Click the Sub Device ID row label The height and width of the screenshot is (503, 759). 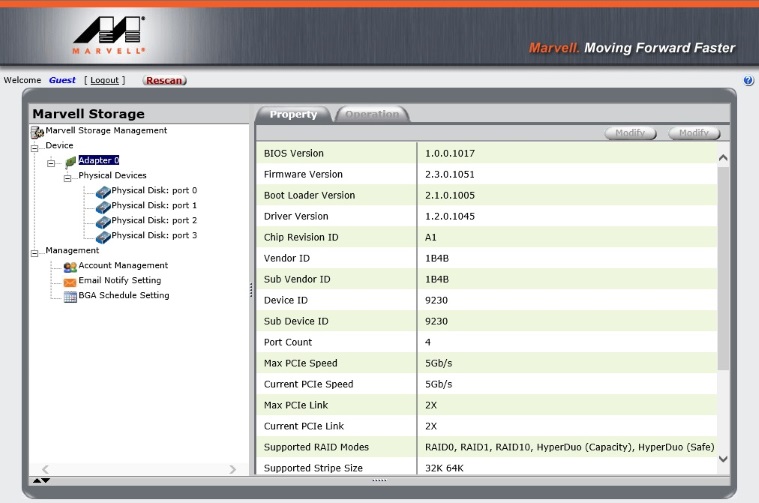click(296, 321)
